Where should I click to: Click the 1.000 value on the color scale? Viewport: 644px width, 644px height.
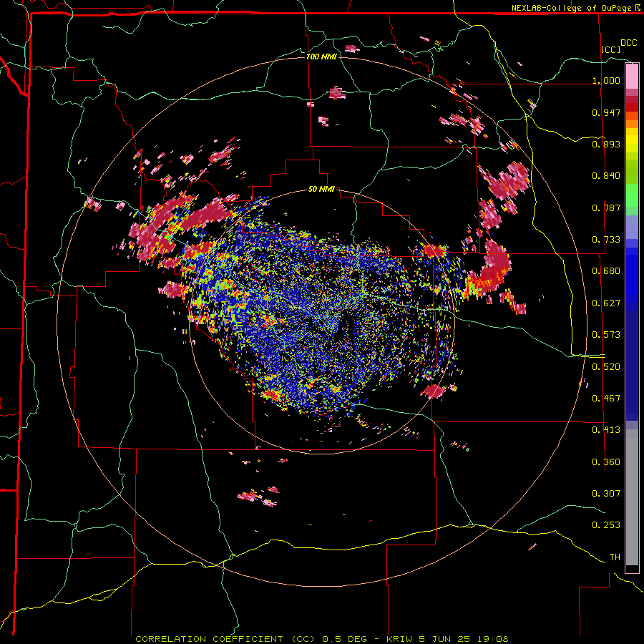click(x=606, y=80)
